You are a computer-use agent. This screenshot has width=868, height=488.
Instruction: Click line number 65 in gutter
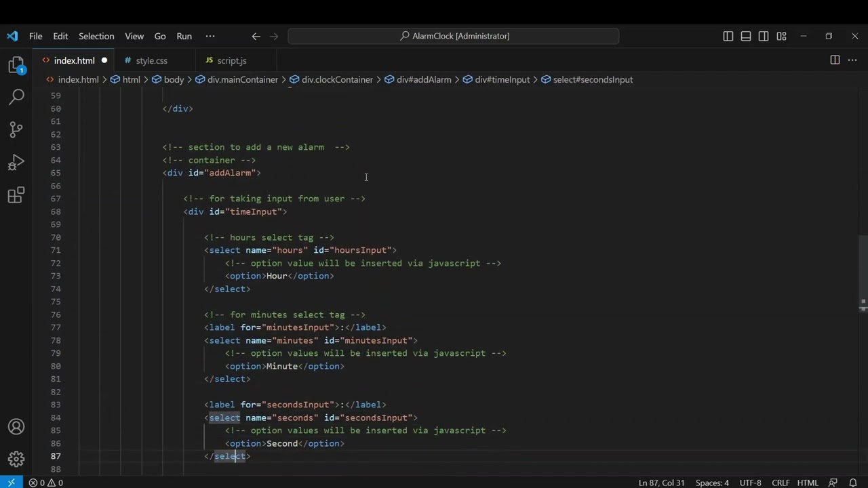56,173
